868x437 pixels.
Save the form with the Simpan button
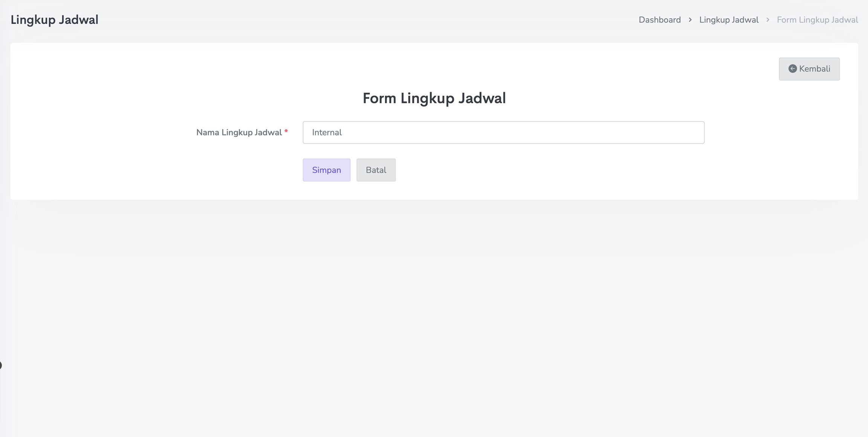pyautogui.click(x=326, y=170)
